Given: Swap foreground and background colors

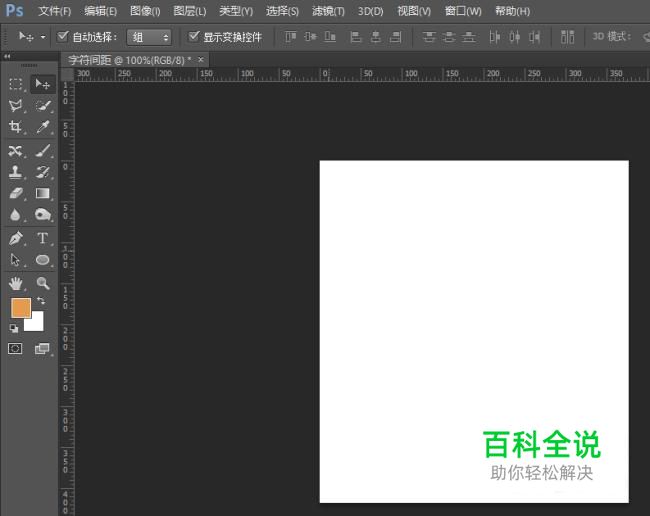Looking at the screenshot, I should (x=41, y=300).
